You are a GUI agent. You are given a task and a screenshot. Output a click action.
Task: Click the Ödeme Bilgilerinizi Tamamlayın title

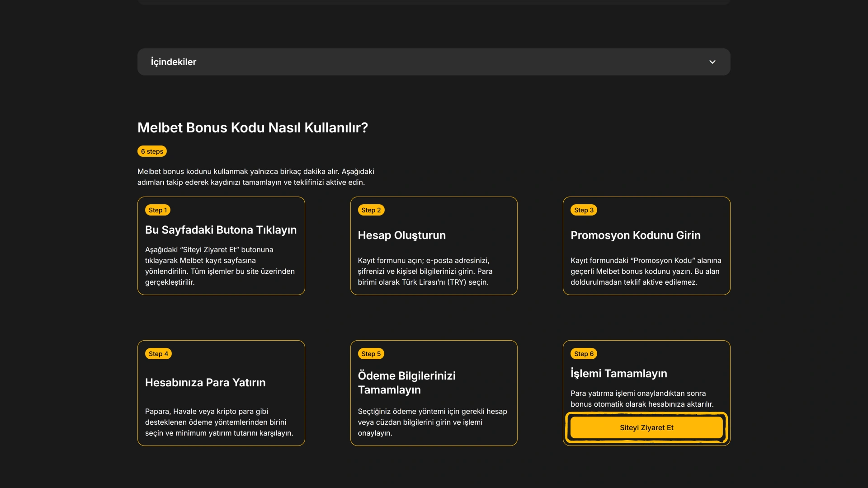point(406,382)
